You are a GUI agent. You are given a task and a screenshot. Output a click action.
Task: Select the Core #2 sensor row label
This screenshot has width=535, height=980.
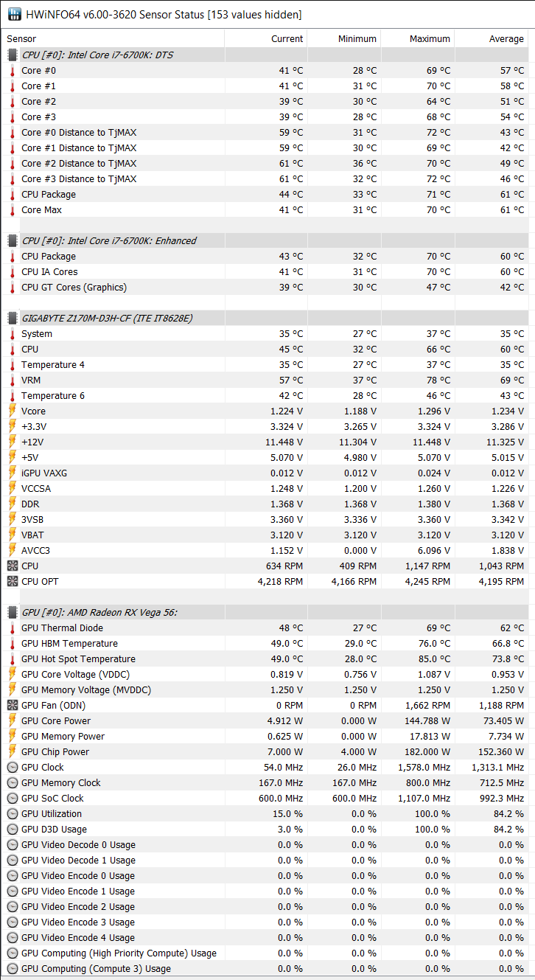pos(38,101)
